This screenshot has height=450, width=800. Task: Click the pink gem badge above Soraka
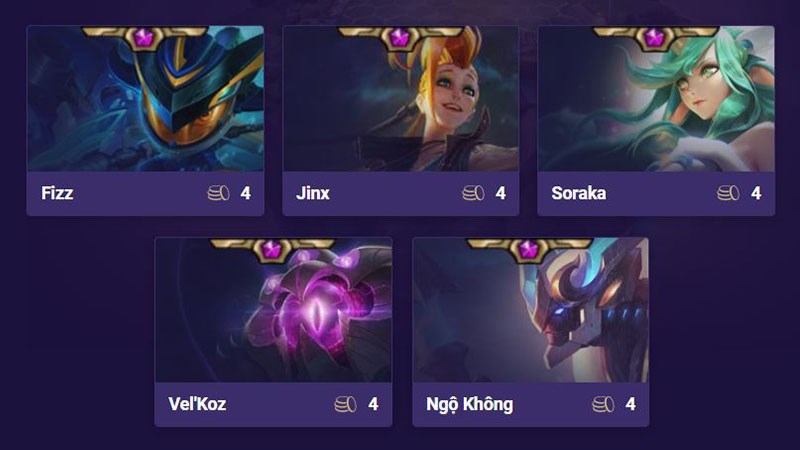click(654, 37)
